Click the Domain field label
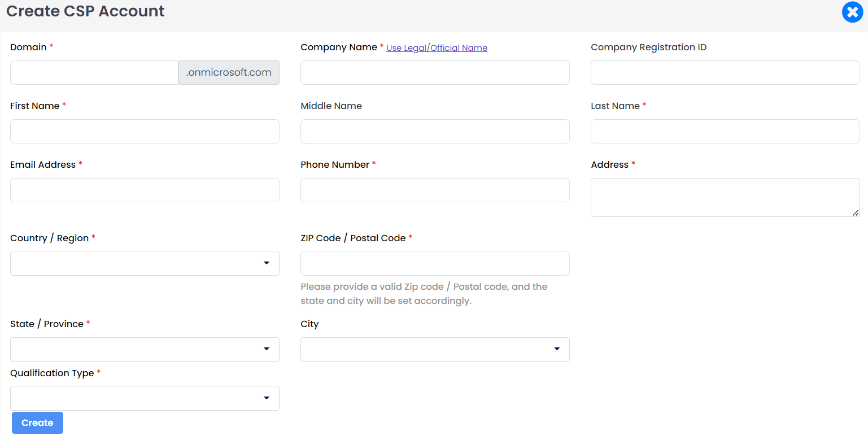This screenshot has height=435, width=868. [x=28, y=47]
